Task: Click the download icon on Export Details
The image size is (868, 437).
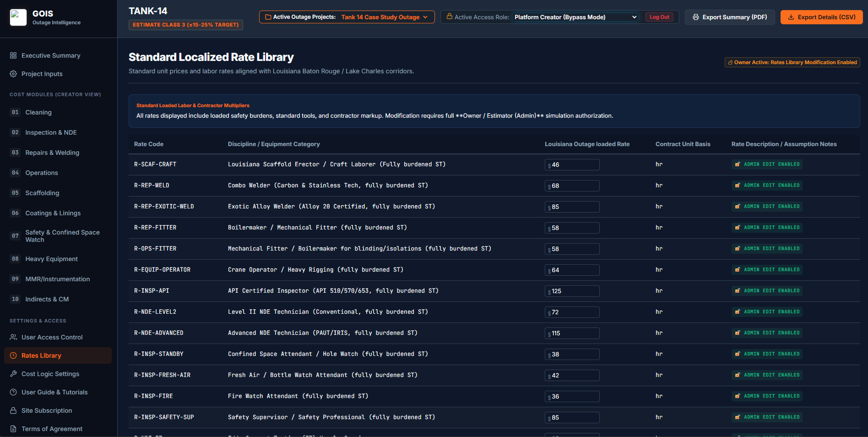Action: tap(791, 17)
